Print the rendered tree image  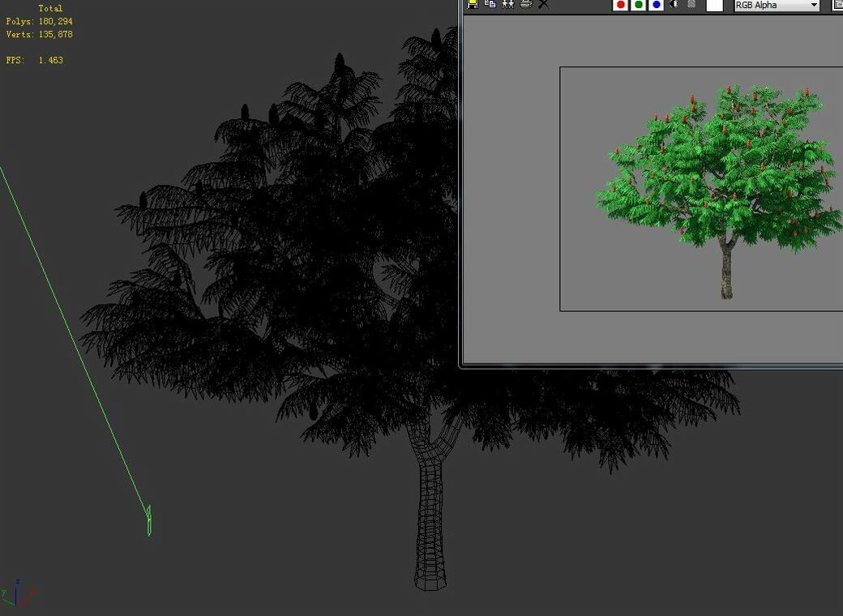coord(525,4)
